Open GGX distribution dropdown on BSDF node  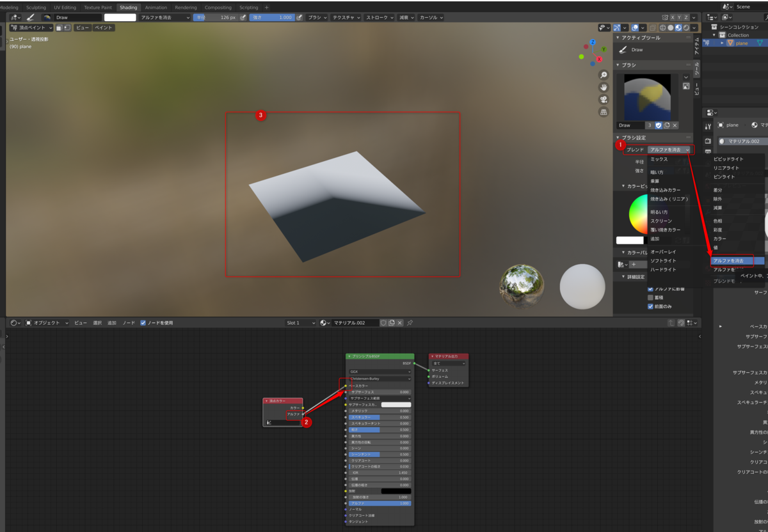click(380, 371)
